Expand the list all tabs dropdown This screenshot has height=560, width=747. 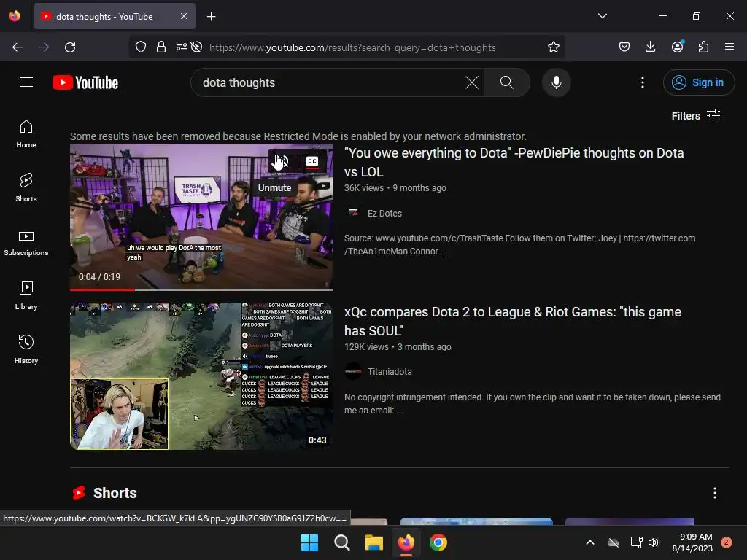602,16
